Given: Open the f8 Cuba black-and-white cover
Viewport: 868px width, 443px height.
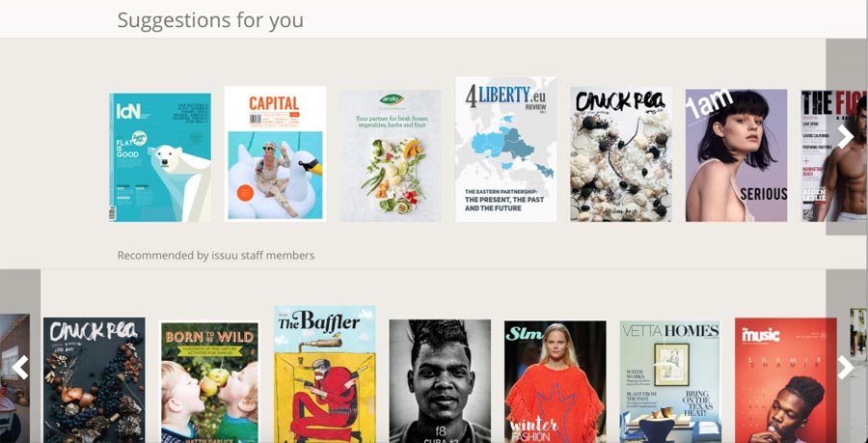Looking at the screenshot, I should click(440, 381).
